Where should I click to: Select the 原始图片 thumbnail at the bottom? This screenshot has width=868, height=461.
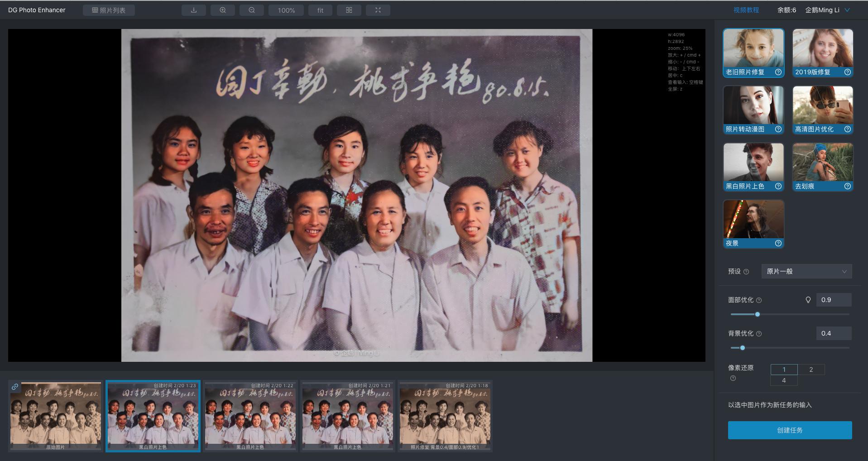coord(54,415)
